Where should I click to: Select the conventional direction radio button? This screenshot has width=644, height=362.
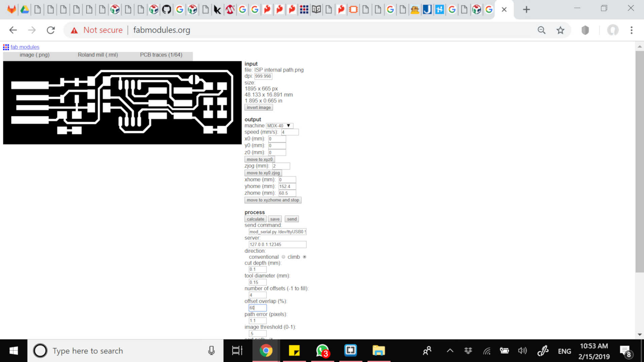click(x=283, y=257)
